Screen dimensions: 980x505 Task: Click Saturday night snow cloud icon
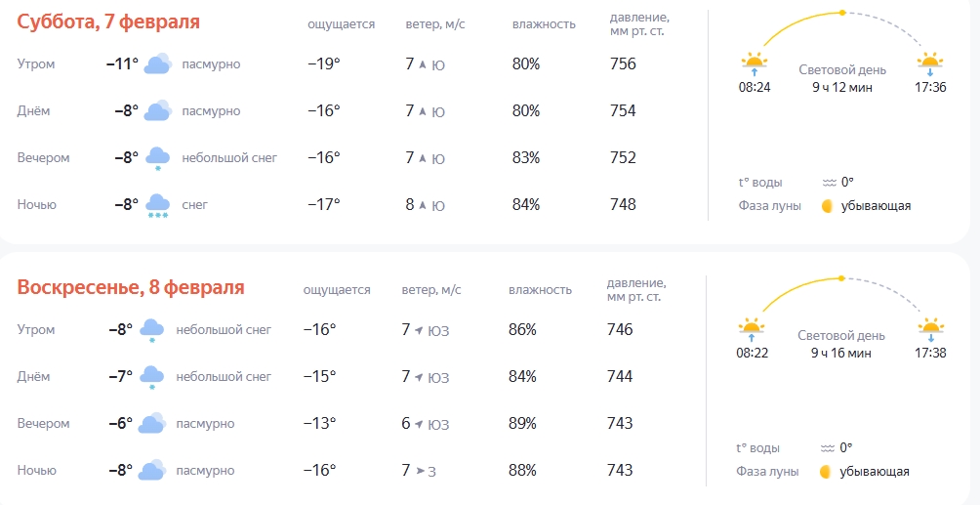click(158, 205)
